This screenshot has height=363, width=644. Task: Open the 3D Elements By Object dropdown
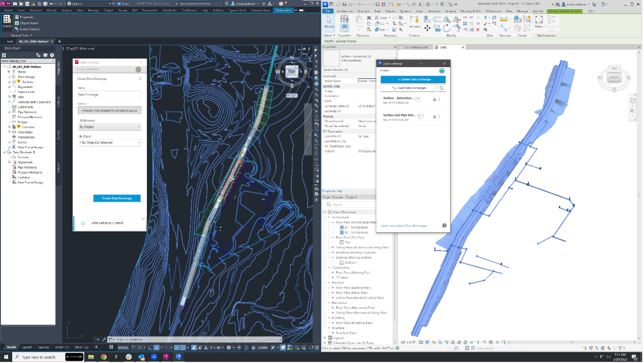coord(109,127)
